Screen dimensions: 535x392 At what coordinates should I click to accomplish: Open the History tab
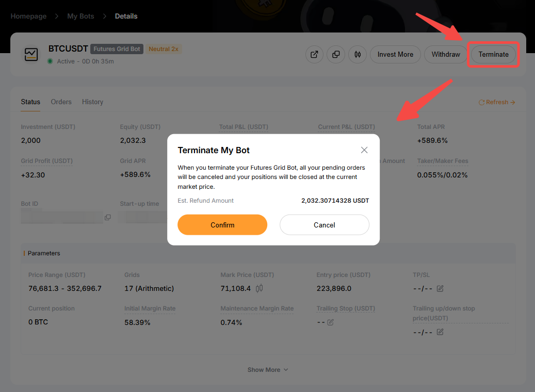click(92, 102)
